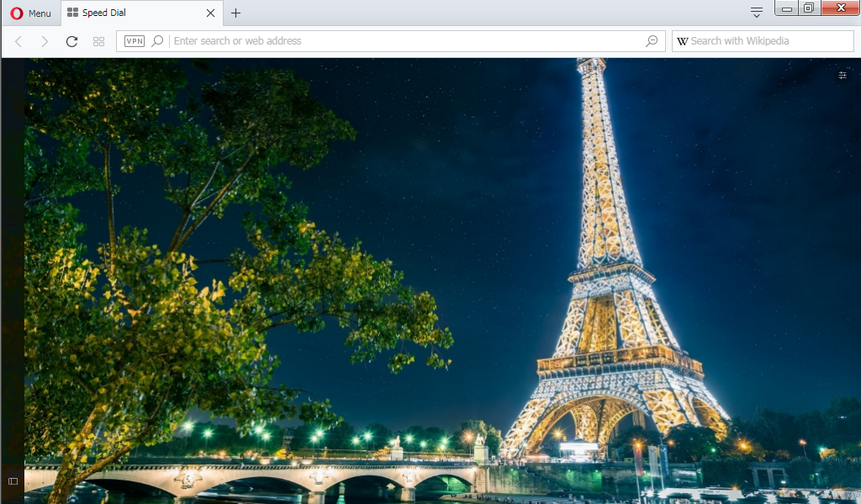Open the Opera Menu button
The width and height of the screenshot is (861, 504).
pos(30,13)
